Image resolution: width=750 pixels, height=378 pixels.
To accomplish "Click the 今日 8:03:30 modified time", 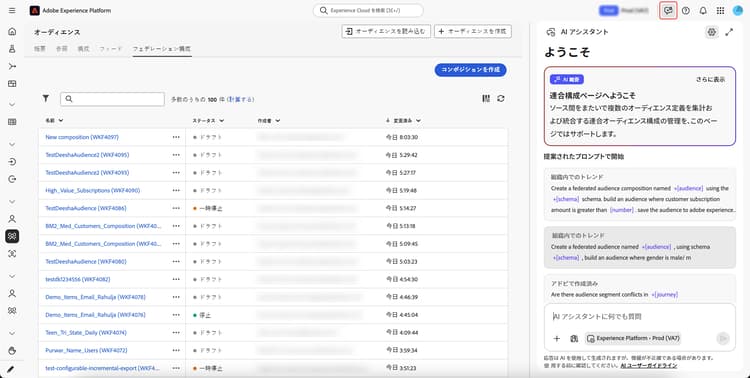I will (x=402, y=137).
